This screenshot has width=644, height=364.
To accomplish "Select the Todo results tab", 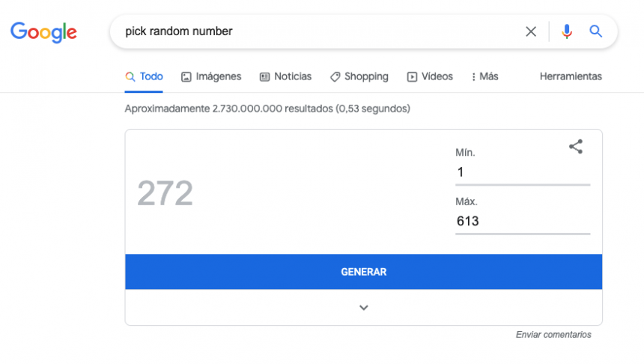I will [144, 76].
